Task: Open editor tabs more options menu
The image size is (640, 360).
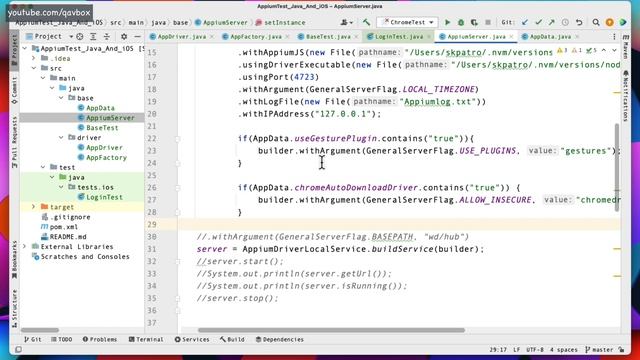Action: tap(614, 37)
